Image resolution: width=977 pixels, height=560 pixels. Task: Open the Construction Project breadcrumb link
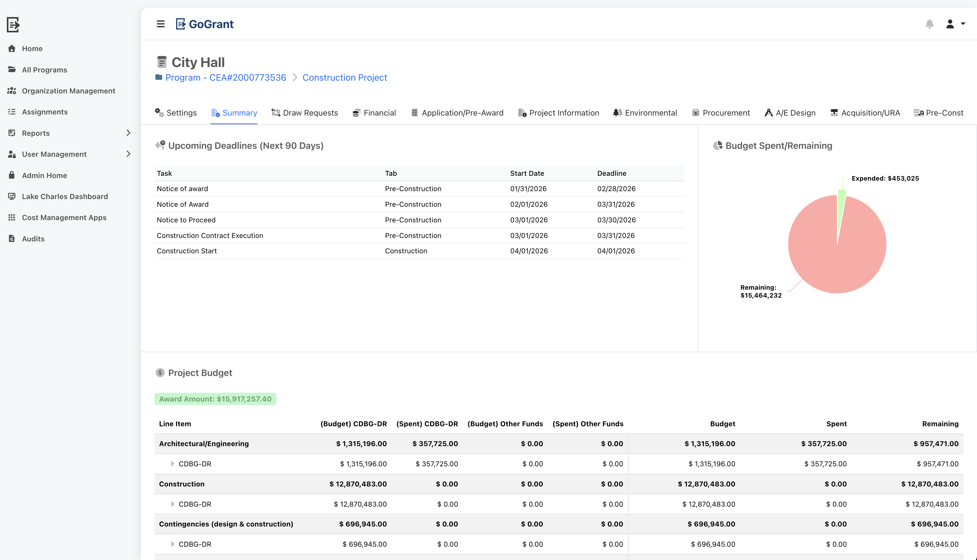pos(345,77)
